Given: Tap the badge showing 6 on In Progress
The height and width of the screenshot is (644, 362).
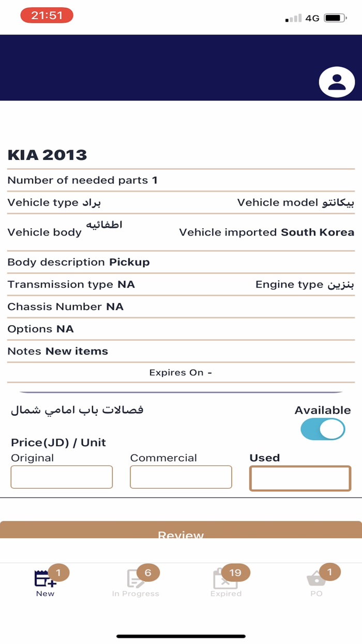Looking at the screenshot, I should tap(147, 573).
